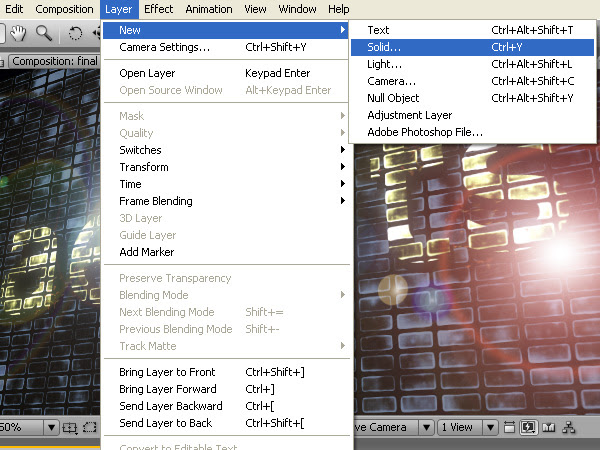The width and height of the screenshot is (600, 450).
Task: Select Send Layer to Back
Action: coord(226,423)
